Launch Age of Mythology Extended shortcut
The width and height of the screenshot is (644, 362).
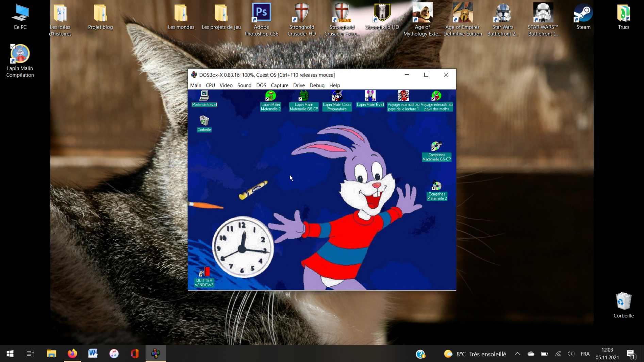(x=422, y=20)
